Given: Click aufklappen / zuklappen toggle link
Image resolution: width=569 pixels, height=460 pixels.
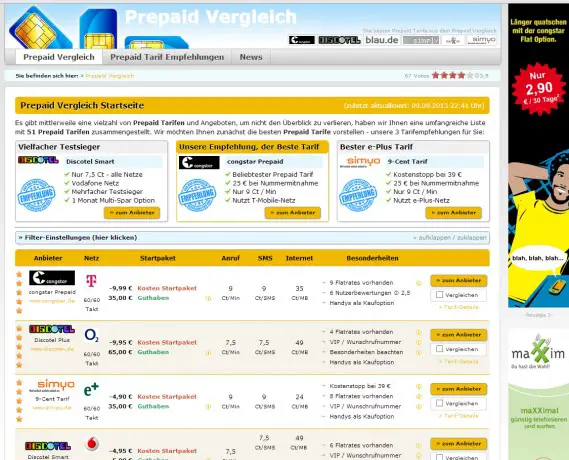Looking at the screenshot, I should pos(449,238).
